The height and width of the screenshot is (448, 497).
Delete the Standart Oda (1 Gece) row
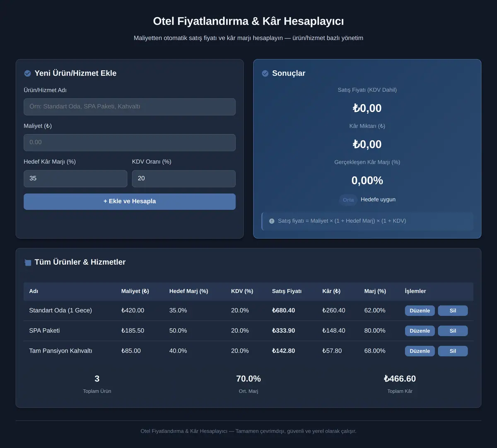(453, 310)
